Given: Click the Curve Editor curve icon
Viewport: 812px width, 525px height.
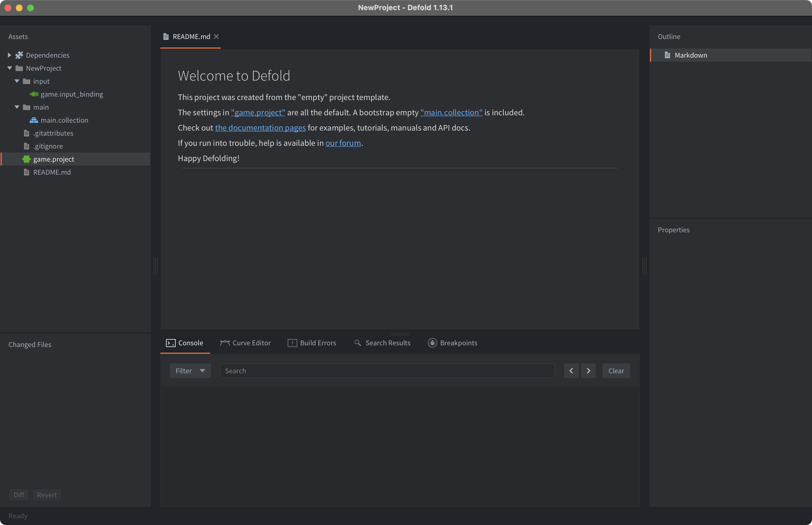Looking at the screenshot, I should [x=224, y=343].
